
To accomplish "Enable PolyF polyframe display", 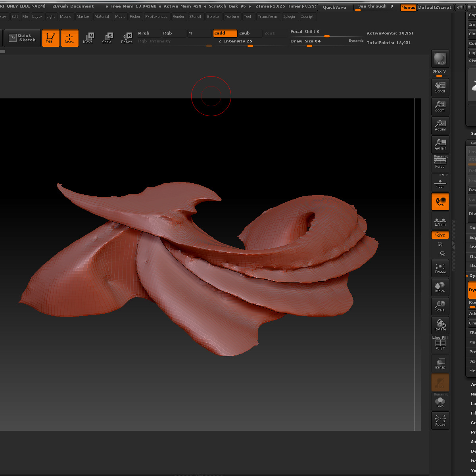I will (x=440, y=344).
